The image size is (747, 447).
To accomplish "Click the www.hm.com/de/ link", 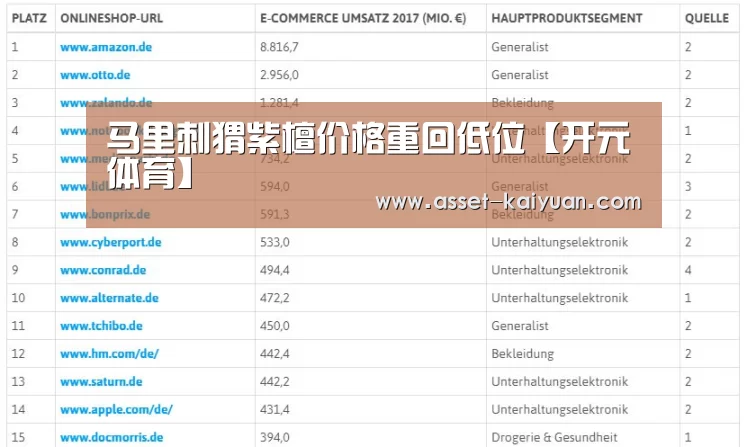I will click(x=109, y=354).
